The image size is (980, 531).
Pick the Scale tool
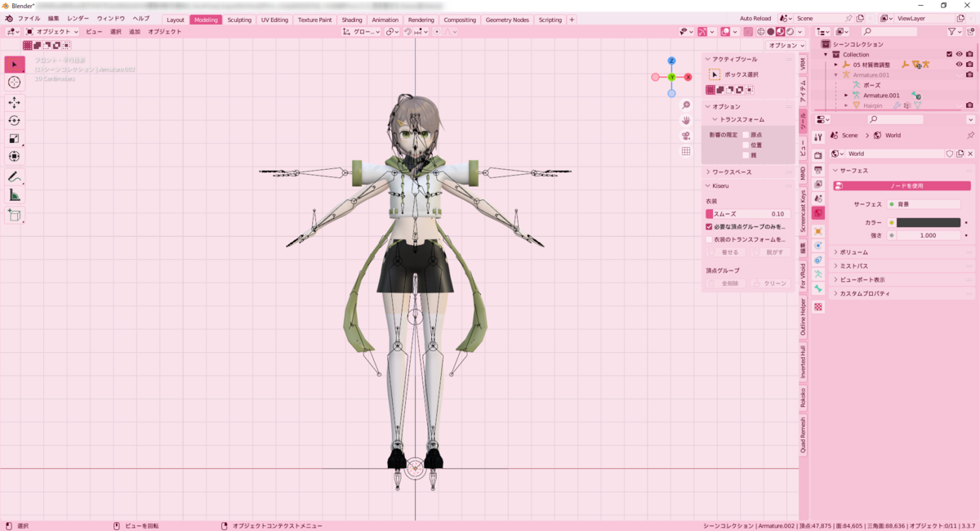[15, 138]
